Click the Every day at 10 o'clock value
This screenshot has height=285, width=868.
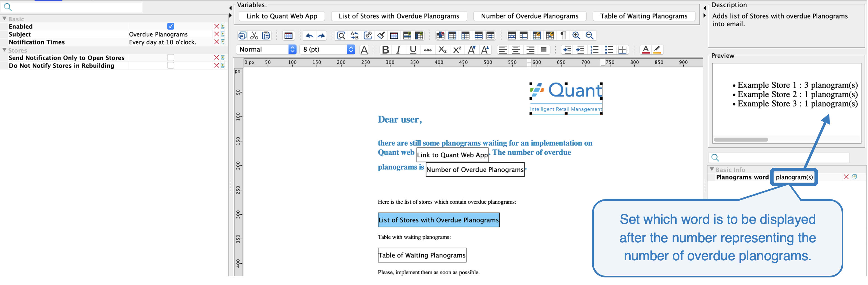[163, 42]
